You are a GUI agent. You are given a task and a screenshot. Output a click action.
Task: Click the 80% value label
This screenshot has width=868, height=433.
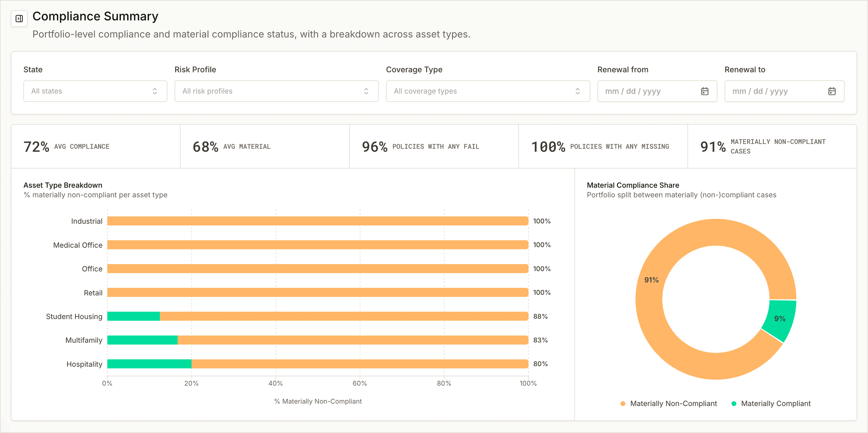pos(540,364)
